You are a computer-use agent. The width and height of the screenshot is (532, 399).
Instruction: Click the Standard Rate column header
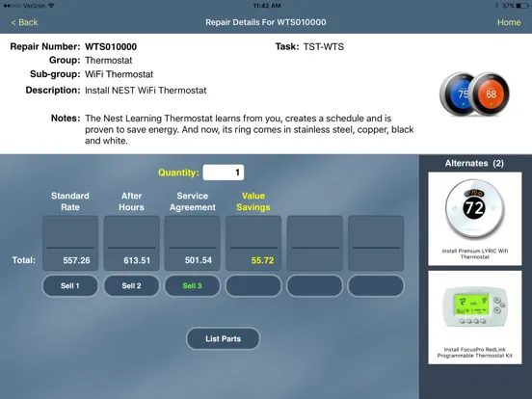(x=70, y=201)
